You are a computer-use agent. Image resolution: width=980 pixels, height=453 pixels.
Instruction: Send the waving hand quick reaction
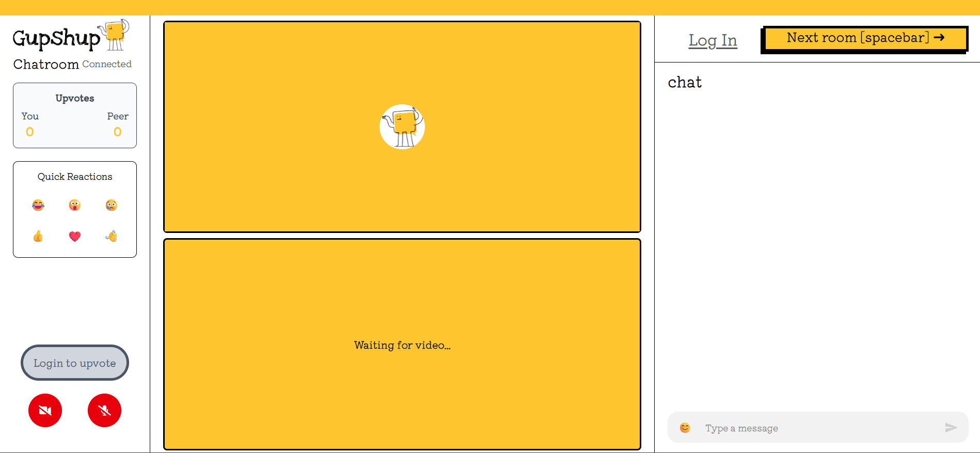pyautogui.click(x=112, y=237)
